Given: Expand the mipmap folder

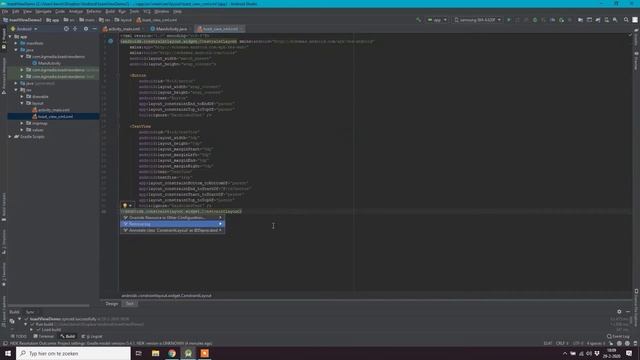Looking at the screenshot, I should click(22, 123).
